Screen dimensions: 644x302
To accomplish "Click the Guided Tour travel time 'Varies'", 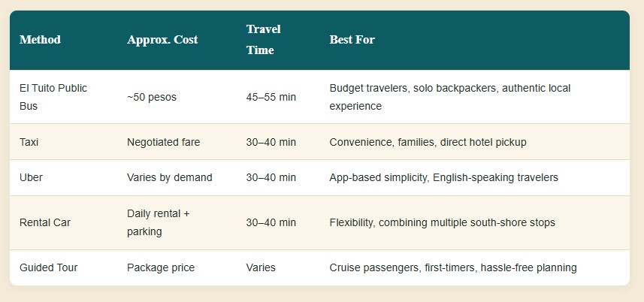I will click(261, 267).
